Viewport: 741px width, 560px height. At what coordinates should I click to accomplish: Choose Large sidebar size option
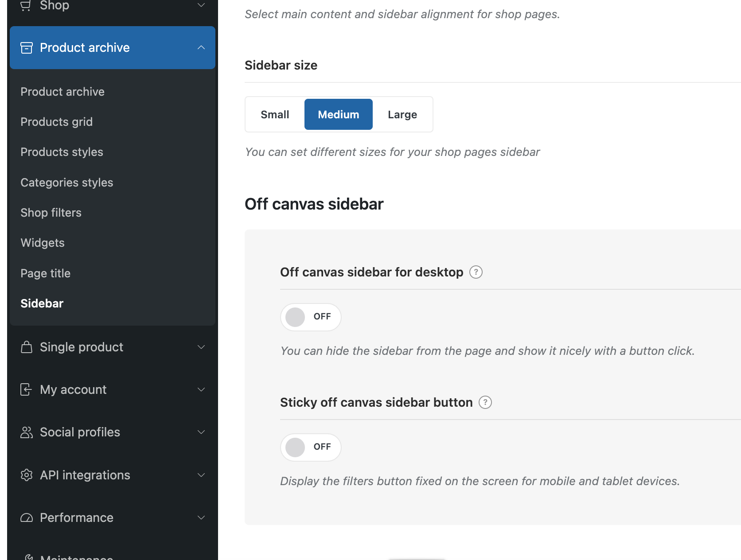[402, 114]
